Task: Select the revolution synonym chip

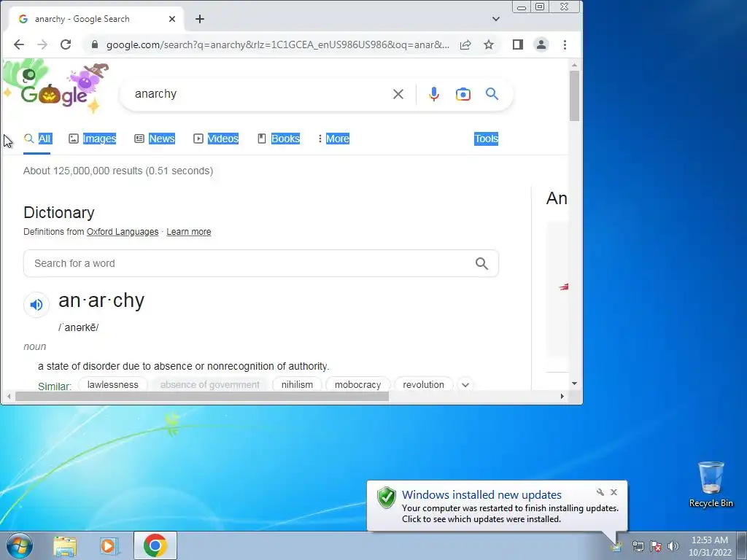Action: point(424,385)
